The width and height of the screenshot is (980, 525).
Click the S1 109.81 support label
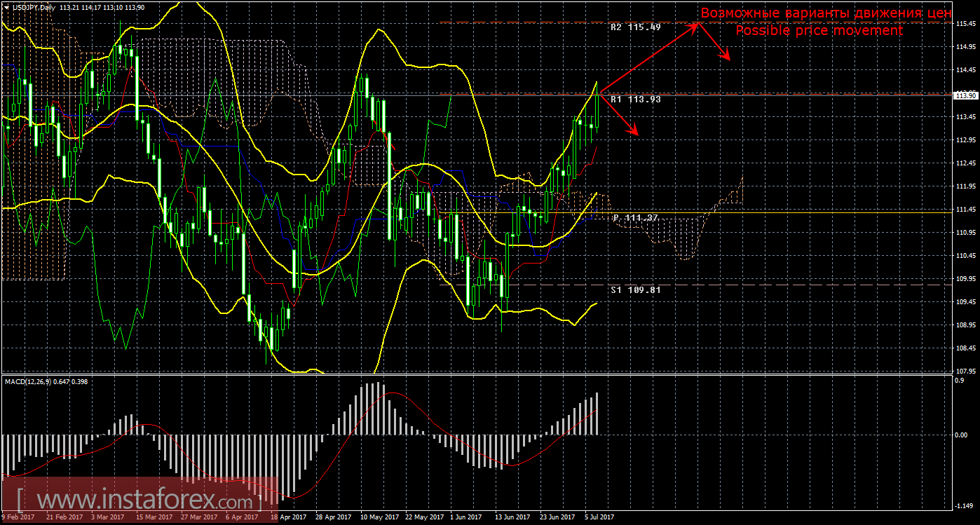635,289
